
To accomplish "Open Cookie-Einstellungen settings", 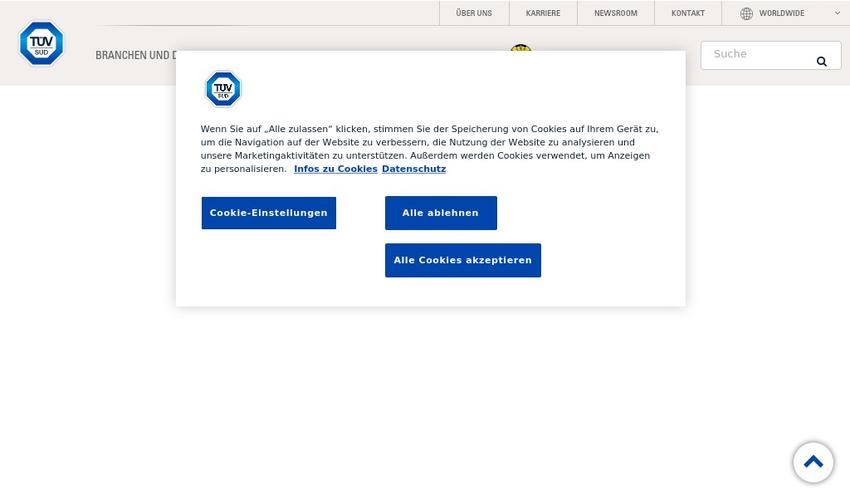I will pyautogui.click(x=268, y=213).
